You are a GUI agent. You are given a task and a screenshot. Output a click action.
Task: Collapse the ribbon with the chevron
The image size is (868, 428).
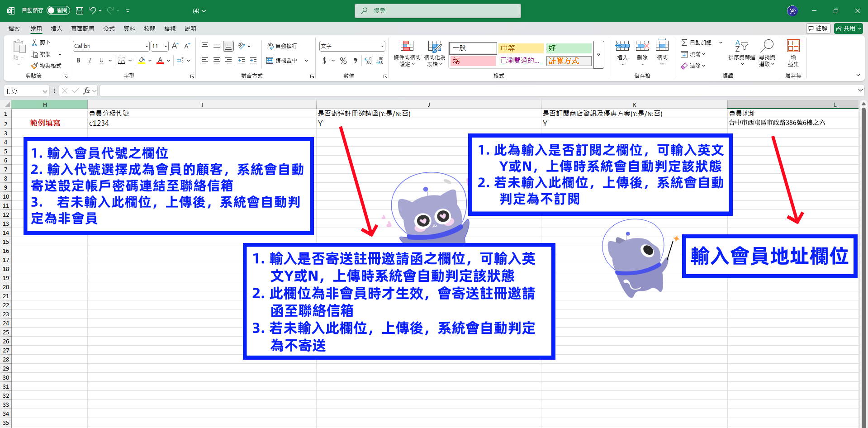coord(858,75)
